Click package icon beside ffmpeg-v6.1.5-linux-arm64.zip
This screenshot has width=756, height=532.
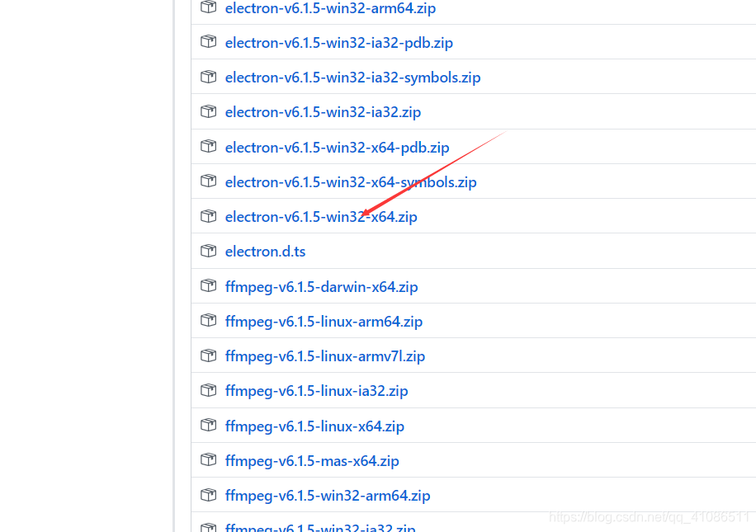208,320
